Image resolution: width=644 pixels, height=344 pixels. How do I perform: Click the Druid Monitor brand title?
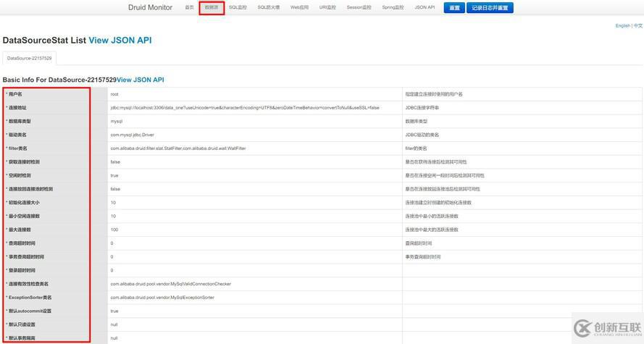pos(151,7)
